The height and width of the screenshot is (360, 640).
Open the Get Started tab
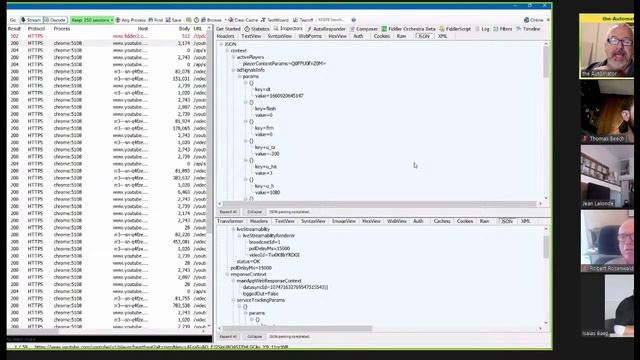(228, 29)
